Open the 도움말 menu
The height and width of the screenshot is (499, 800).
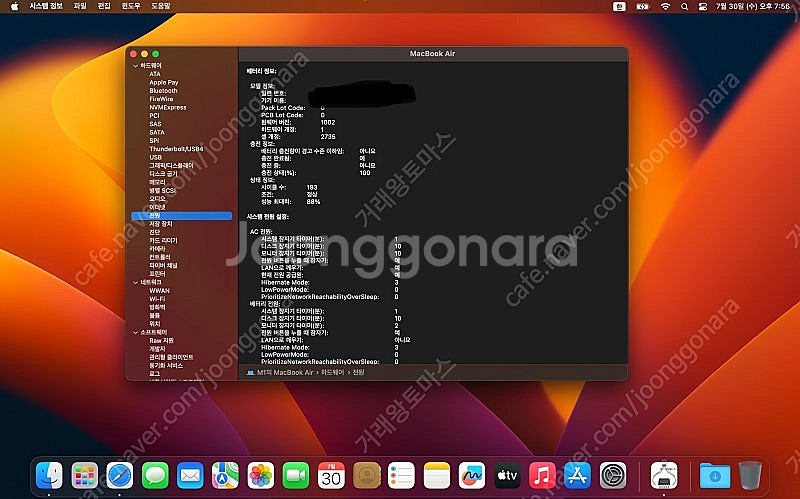[161, 6]
